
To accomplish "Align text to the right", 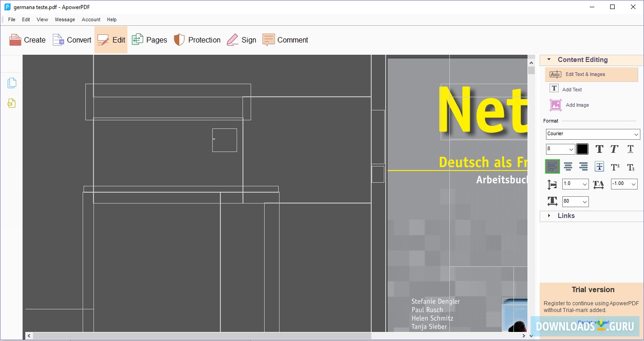I will coord(583,166).
